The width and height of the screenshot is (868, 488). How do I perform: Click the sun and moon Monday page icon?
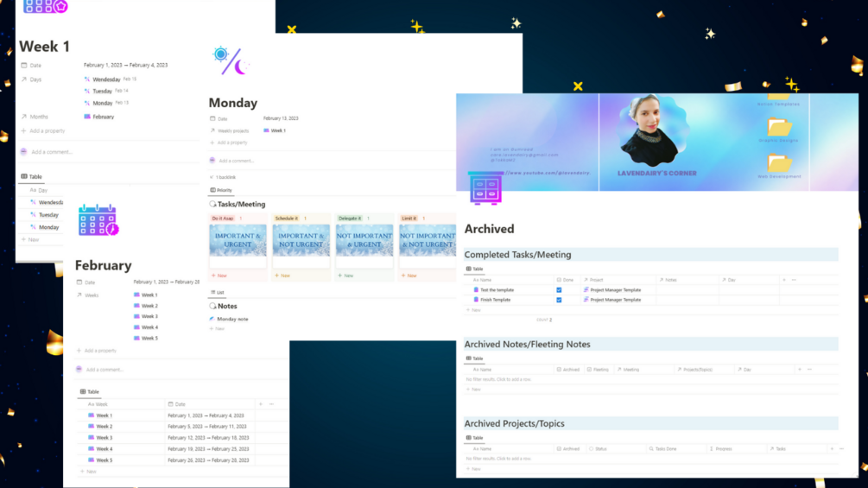[231, 60]
